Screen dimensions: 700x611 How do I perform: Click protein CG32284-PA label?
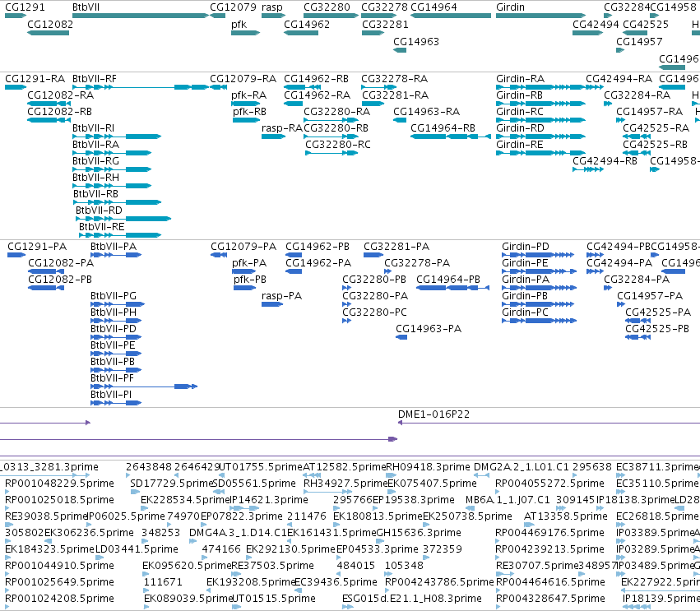(637, 279)
